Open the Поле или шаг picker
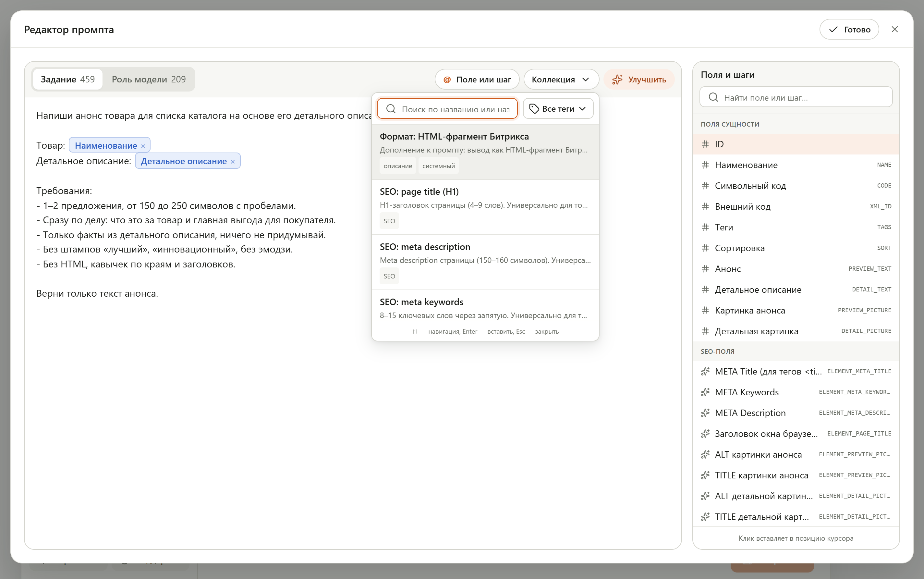Viewport: 924px width, 579px height. point(477,79)
